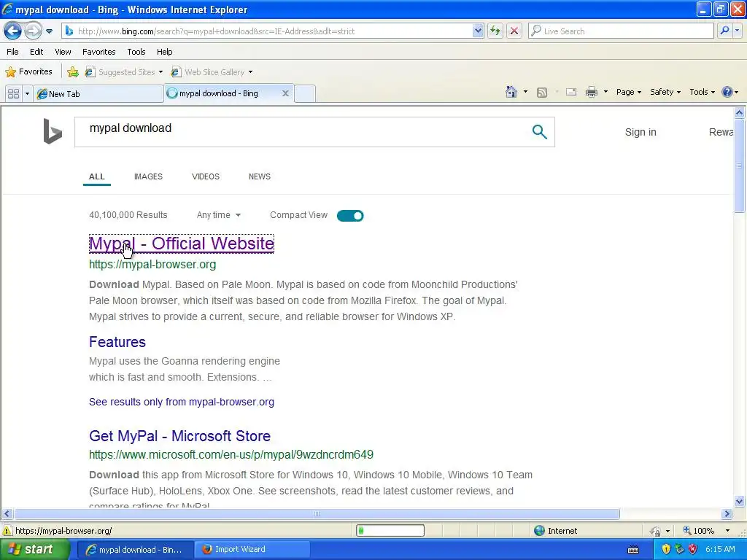
Task: Click the Sign in link
Action: point(640,133)
